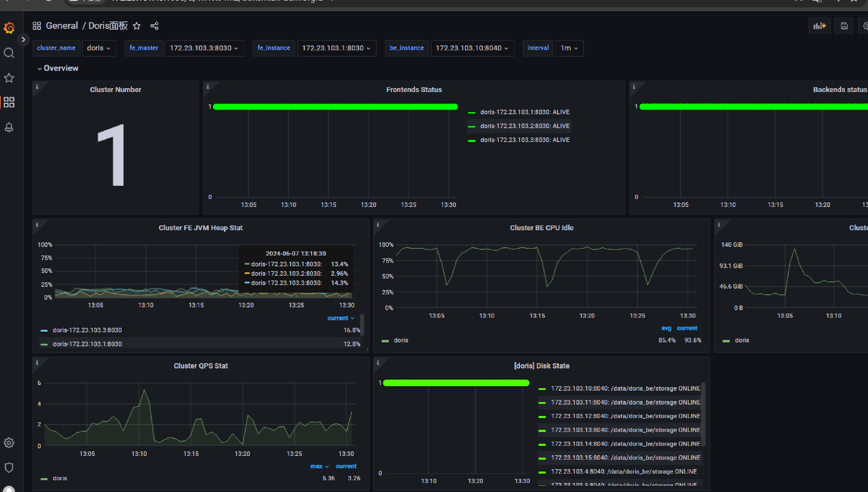Toggle doris series in Cluster QPS Stat legend

coord(60,478)
